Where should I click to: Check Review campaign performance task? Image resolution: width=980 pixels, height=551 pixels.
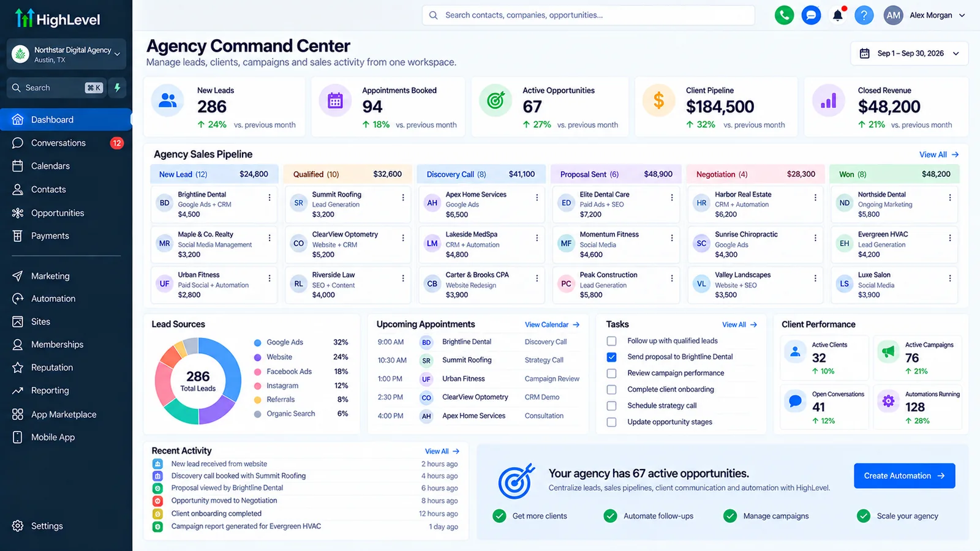point(611,373)
